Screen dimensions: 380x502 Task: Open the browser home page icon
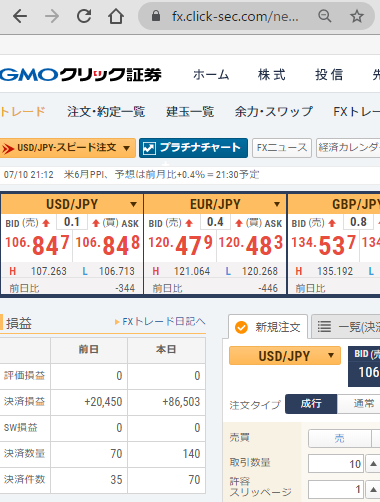116,16
